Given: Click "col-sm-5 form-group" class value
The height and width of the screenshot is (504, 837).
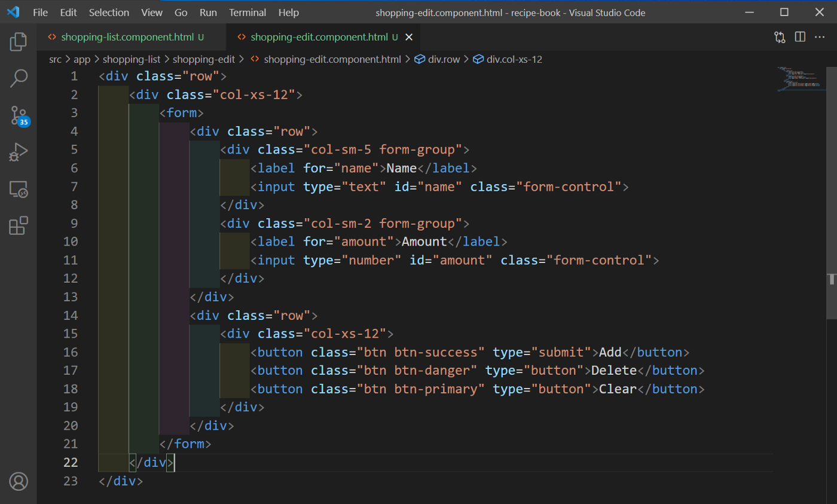Looking at the screenshot, I should [383, 149].
